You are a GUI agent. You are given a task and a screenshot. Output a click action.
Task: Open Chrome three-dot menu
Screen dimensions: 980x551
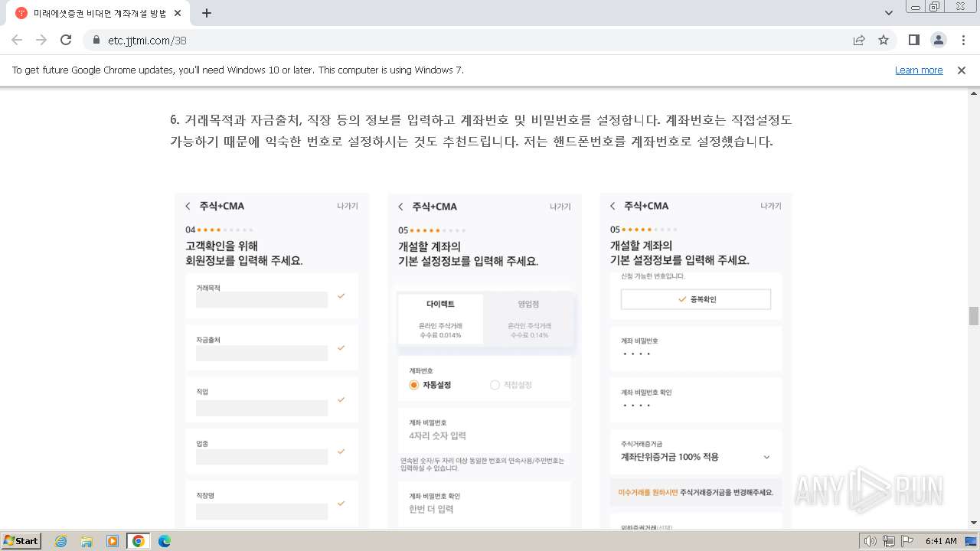coord(962,40)
